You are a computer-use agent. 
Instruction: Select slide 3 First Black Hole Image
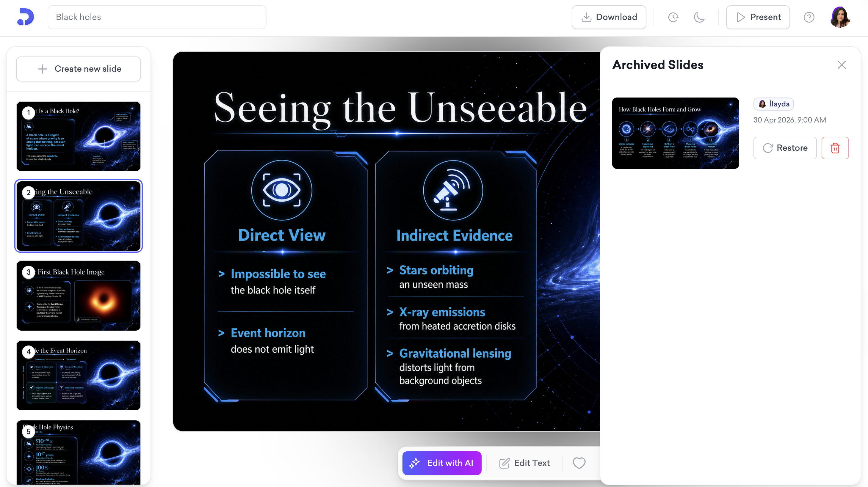[79, 296]
